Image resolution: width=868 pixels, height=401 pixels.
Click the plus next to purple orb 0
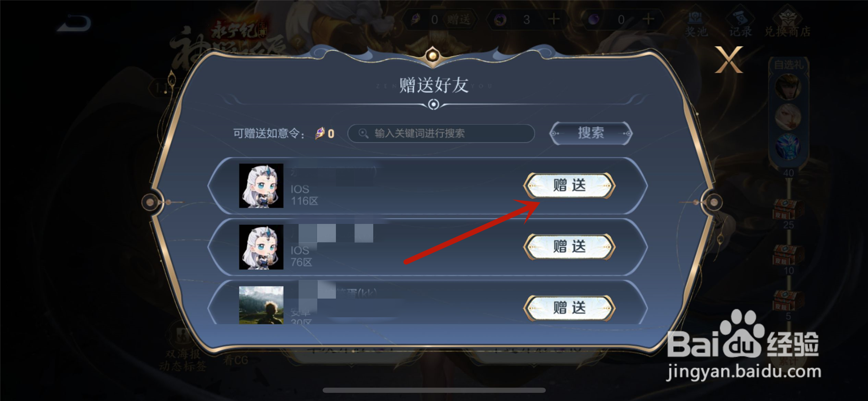[648, 19]
